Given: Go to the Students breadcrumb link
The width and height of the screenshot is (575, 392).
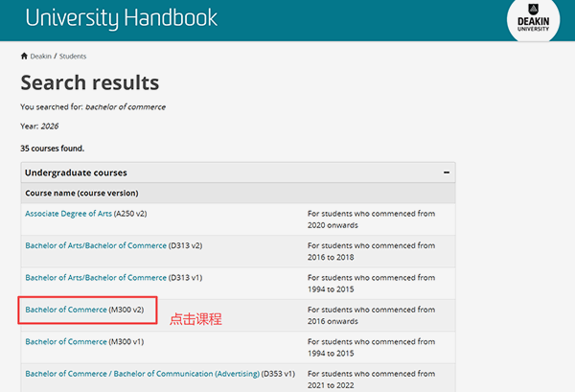Looking at the screenshot, I should pos(73,57).
